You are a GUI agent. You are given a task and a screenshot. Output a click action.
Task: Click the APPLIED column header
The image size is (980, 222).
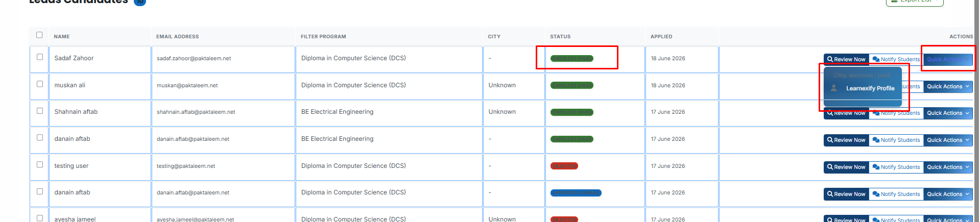661,37
